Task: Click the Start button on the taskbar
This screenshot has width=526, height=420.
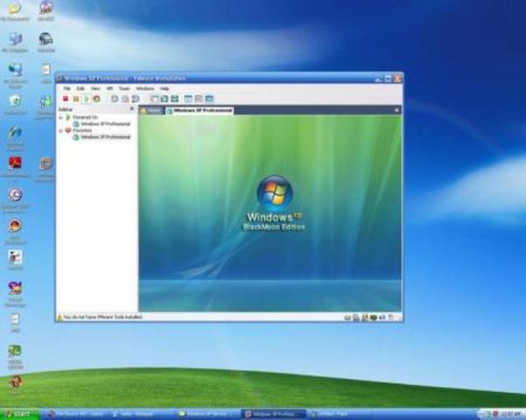Action: pyautogui.click(x=19, y=414)
